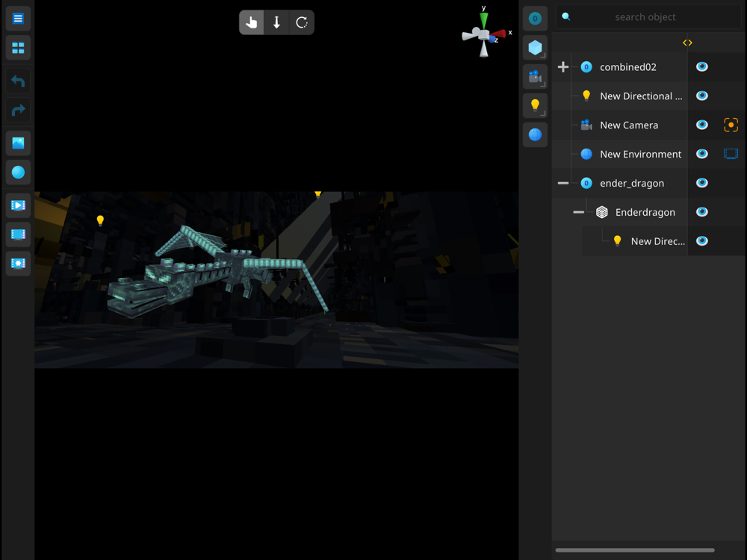Viewport: 747px width, 560px height.
Task: Select the New Directional light item
Action: 641,96
